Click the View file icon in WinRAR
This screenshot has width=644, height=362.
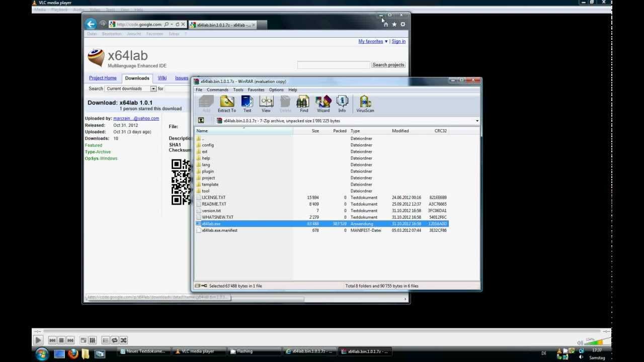266,104
